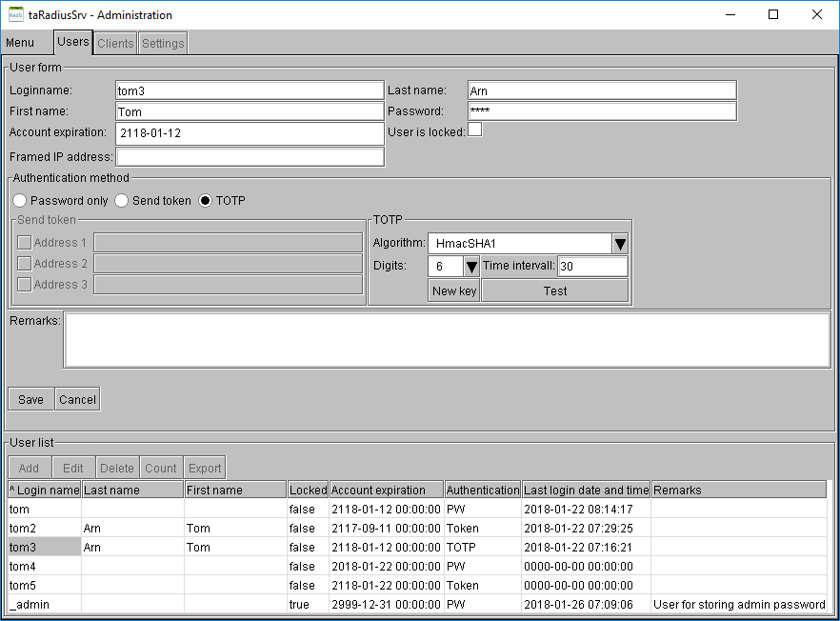Click the Loginname input field
Screen dimensions: 840x621
[250, 90]
